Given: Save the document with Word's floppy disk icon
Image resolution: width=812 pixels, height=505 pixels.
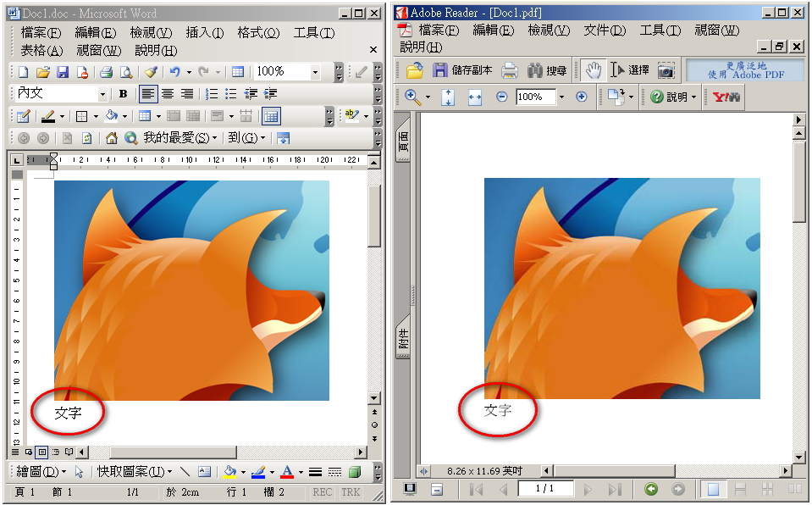Looking at the screenshot, I should (x=63, y=71).
